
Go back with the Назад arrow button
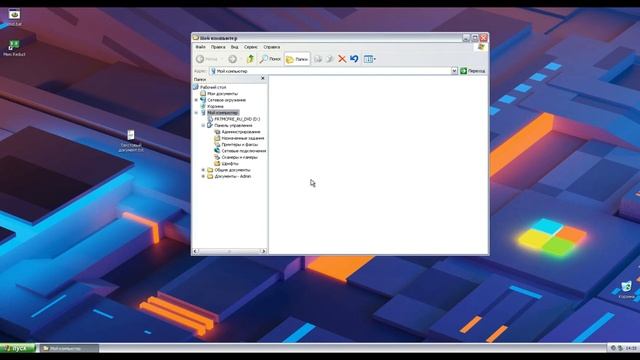(207, 59)
